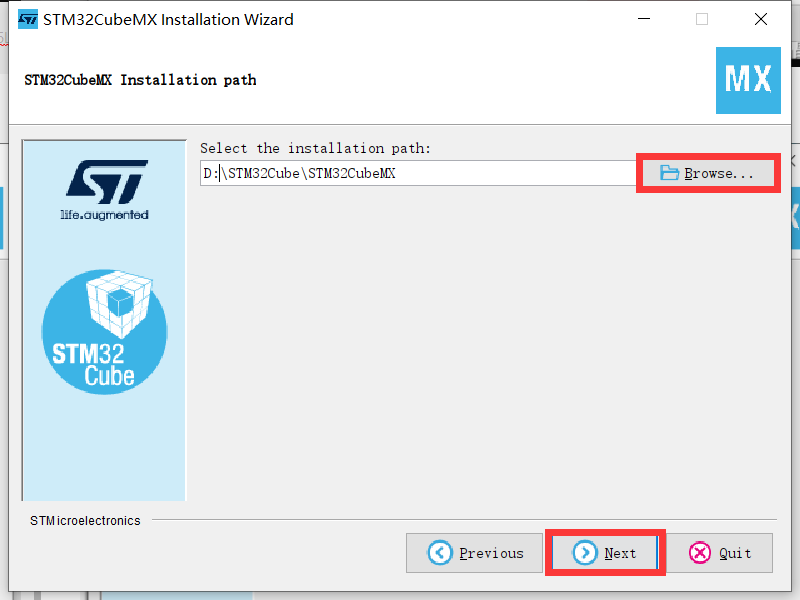Click the blue right-arrow icon on Next

pos(585,553)
